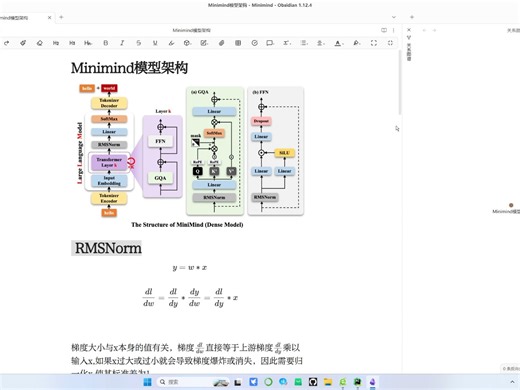Click the Obsidian icon in taskbar

[x=373, y=382]
